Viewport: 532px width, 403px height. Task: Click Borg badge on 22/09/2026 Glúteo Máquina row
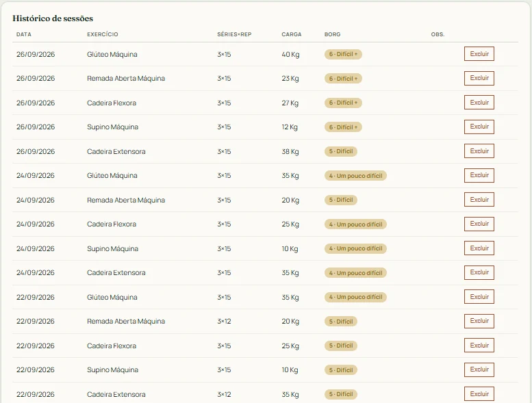355,297
